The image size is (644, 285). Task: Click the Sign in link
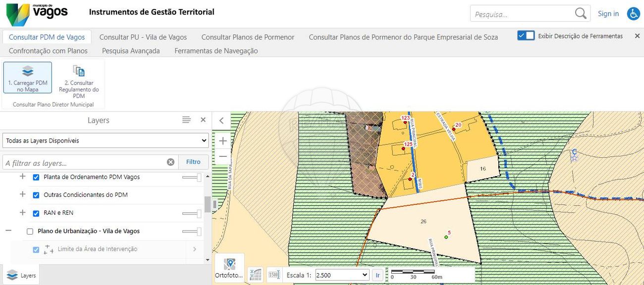[x=608, y=13]
